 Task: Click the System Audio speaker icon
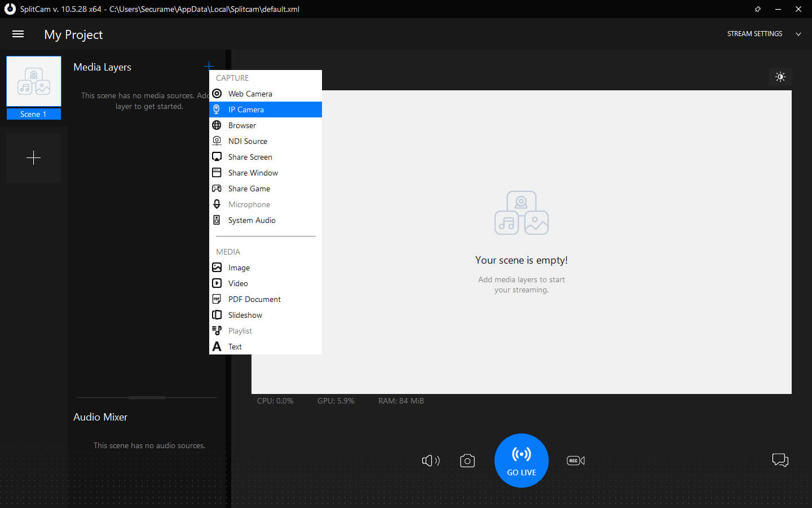pyautogui.click(x=217, y=220)
